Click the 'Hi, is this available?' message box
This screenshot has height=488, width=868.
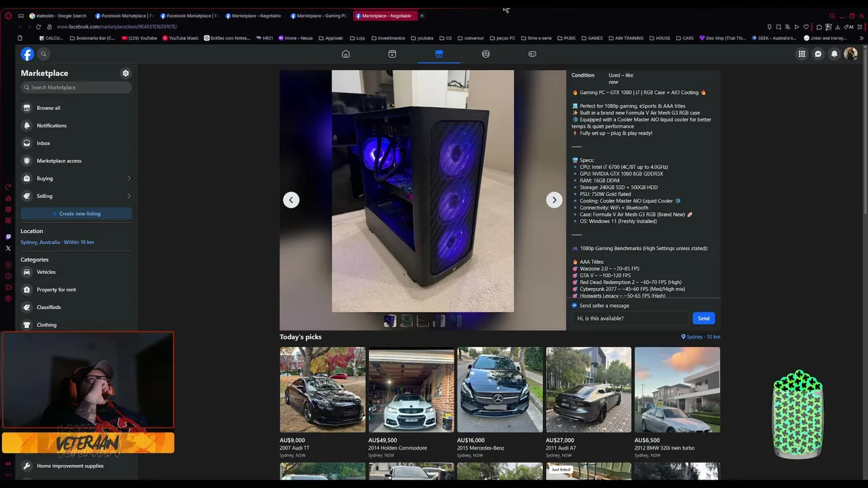631,319
